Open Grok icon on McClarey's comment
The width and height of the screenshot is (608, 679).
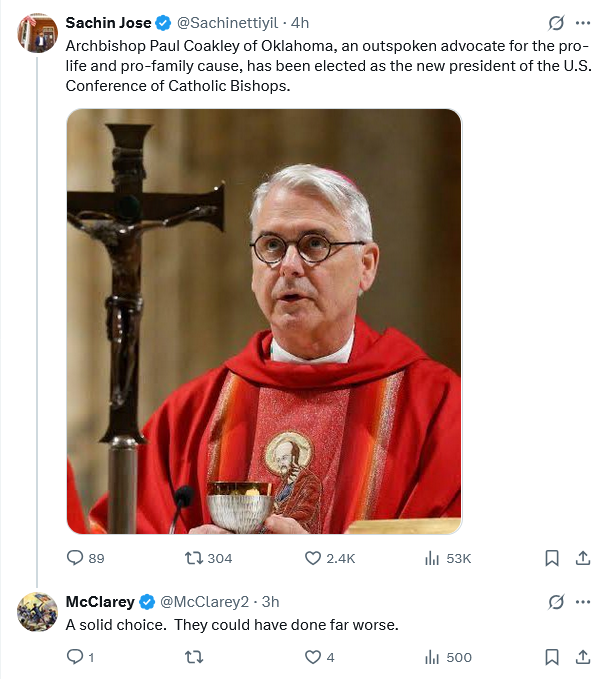pos(557,601)
